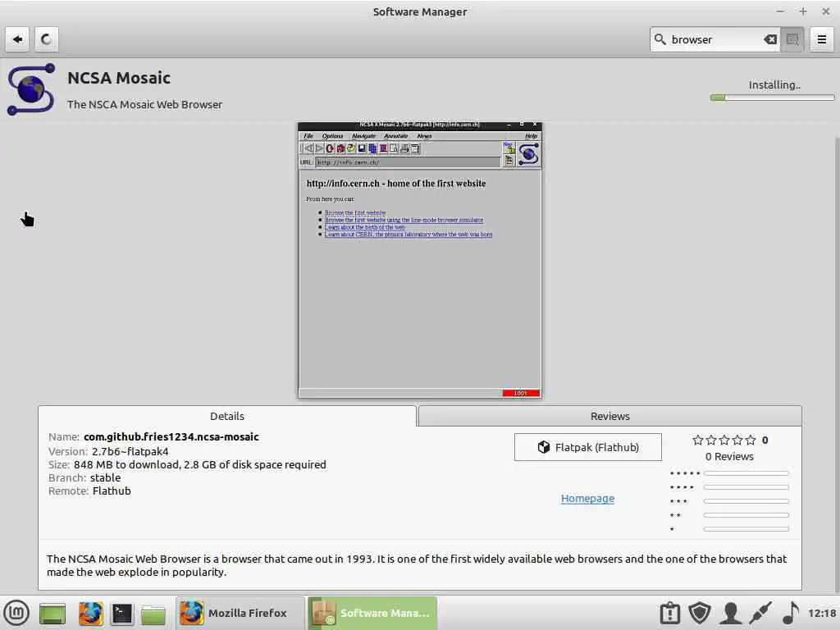Open the Homepage link
Viewport: 840px width, 630px height.
pyautogui.click(x=587, y=498)
